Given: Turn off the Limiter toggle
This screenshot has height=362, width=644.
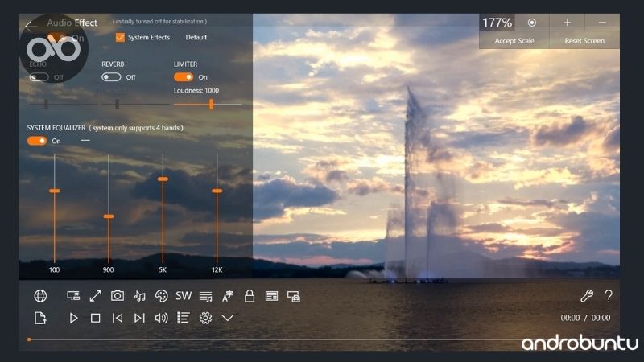Looking at the screenshot, I should tap(184, 77).
